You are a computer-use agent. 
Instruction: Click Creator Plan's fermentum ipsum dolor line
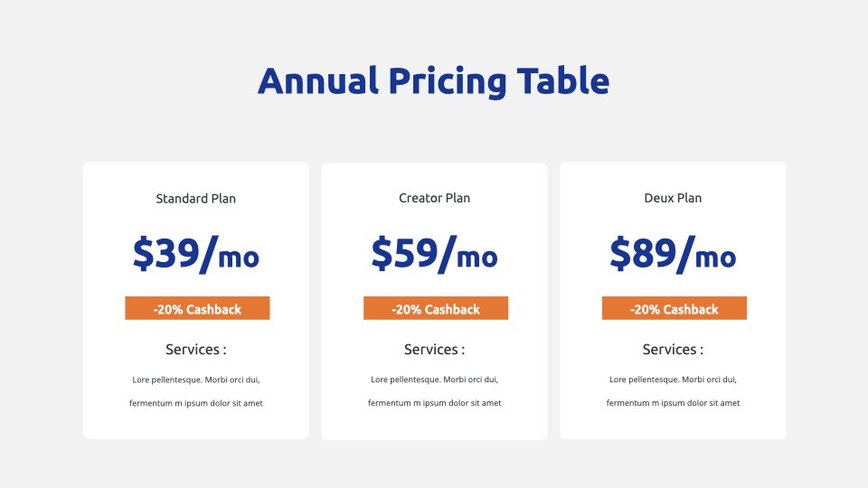(x=435, y=403)
